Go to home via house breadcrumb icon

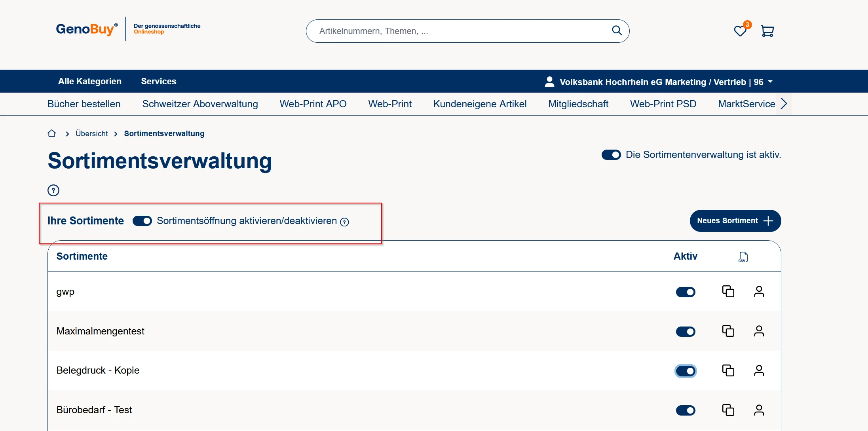coord(52,133)
